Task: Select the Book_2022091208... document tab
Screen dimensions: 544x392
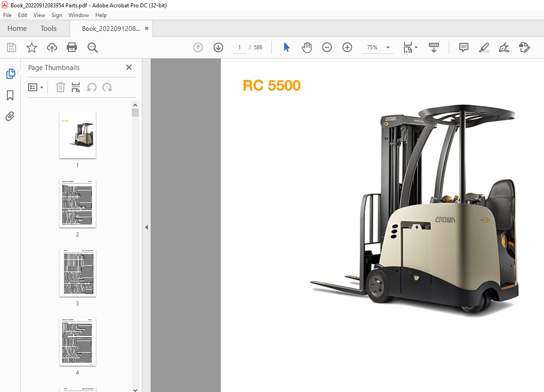Action: (x=111, y=29)
